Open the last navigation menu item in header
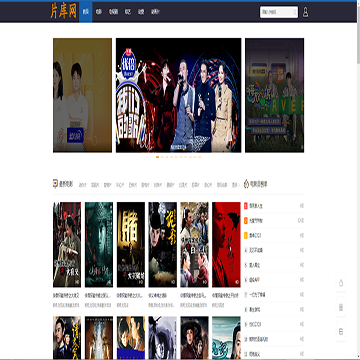The width and height of the screenshot is (360, 360). point(155,12)
